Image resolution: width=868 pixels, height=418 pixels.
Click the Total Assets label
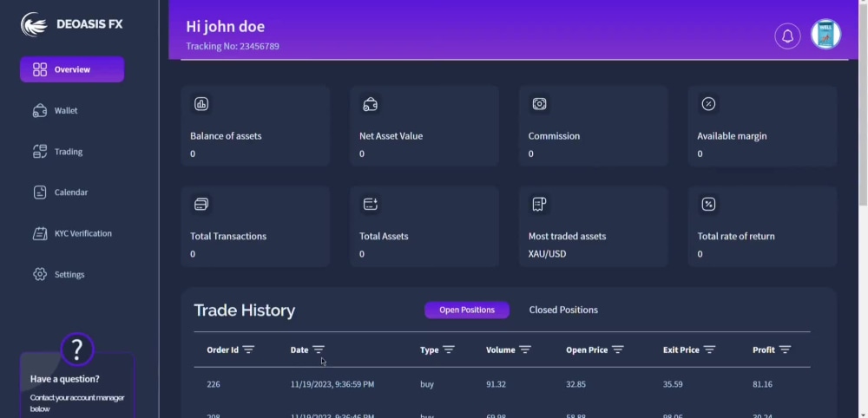coord(384,236)
